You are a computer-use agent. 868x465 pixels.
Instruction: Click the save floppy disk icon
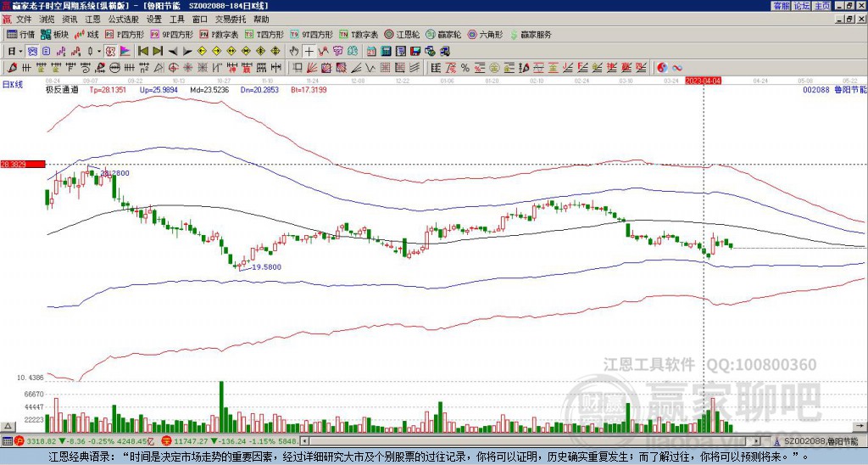pos(415,52)
